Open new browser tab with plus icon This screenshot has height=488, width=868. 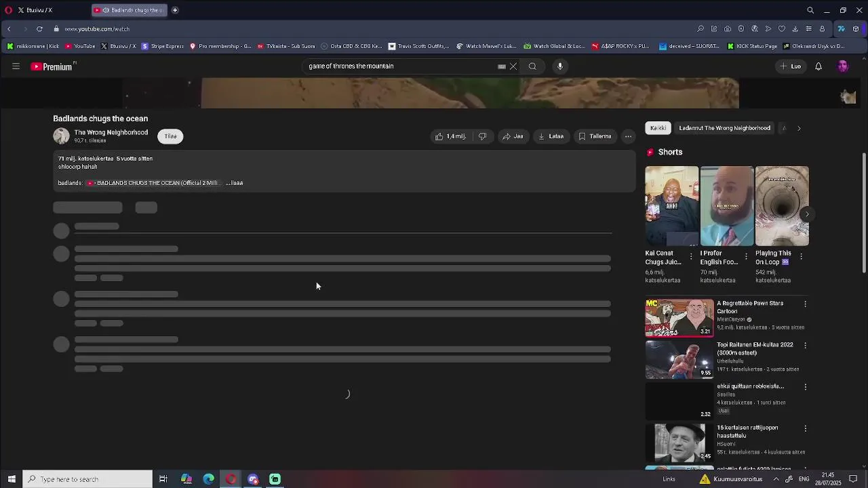pyautogui.click(x=175, y=10)
